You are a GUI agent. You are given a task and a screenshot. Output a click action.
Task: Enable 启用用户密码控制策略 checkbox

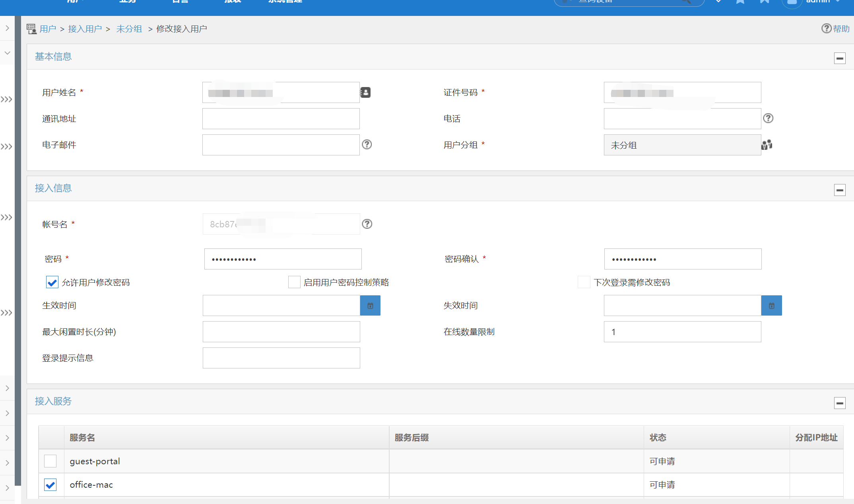294,282
